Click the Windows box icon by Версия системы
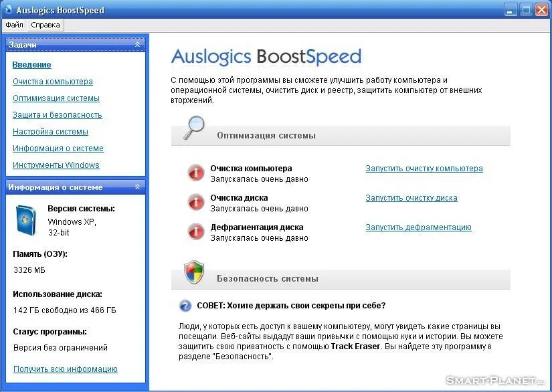Image resolution: width=552 pixels, height=392 pixels. 25,220
